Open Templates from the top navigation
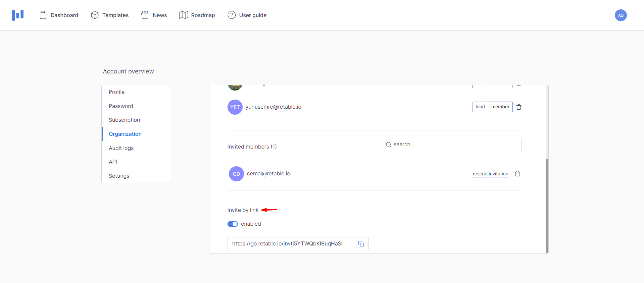This screenshot has height=283, width=644. [x=110, y=15]
